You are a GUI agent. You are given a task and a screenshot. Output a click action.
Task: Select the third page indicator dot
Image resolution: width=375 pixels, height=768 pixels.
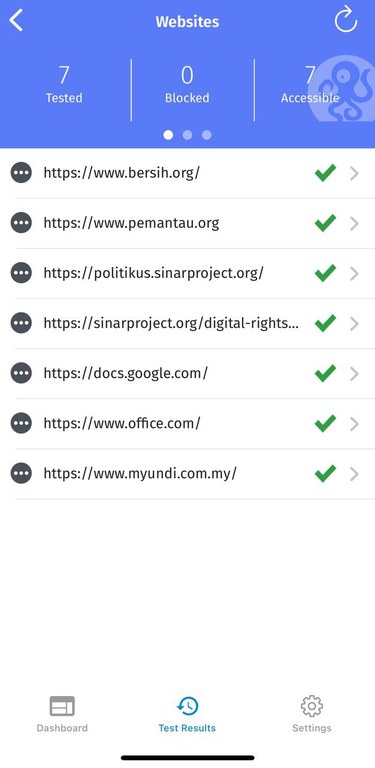207,135
